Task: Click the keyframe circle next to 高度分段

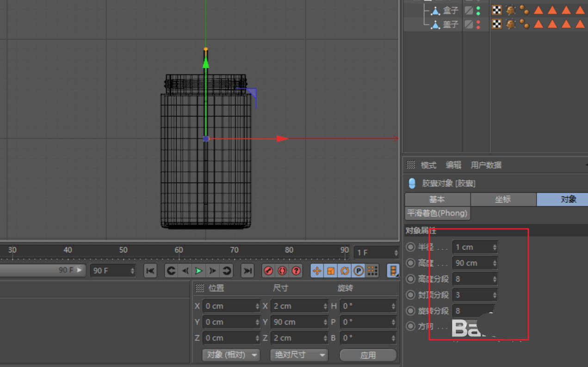Action: [x=410, y=279]
